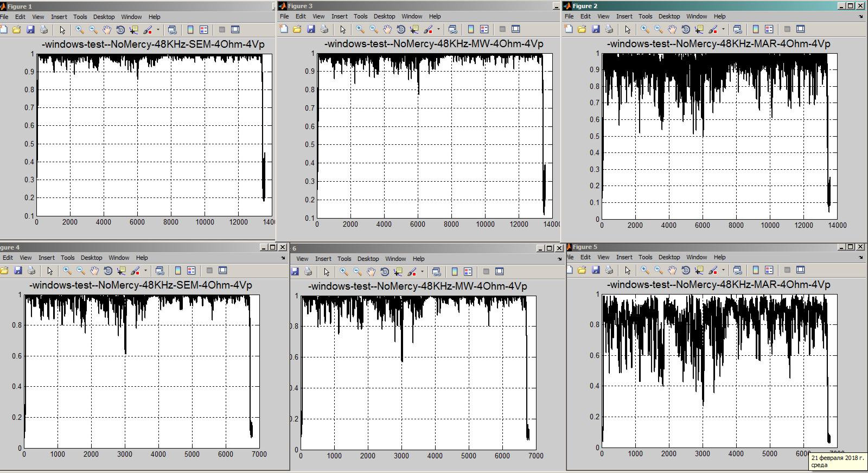The height and width of the screenshot is (473, 868).
Task: Enable the Pan hand tool in Figure 4
Action: 94,271
